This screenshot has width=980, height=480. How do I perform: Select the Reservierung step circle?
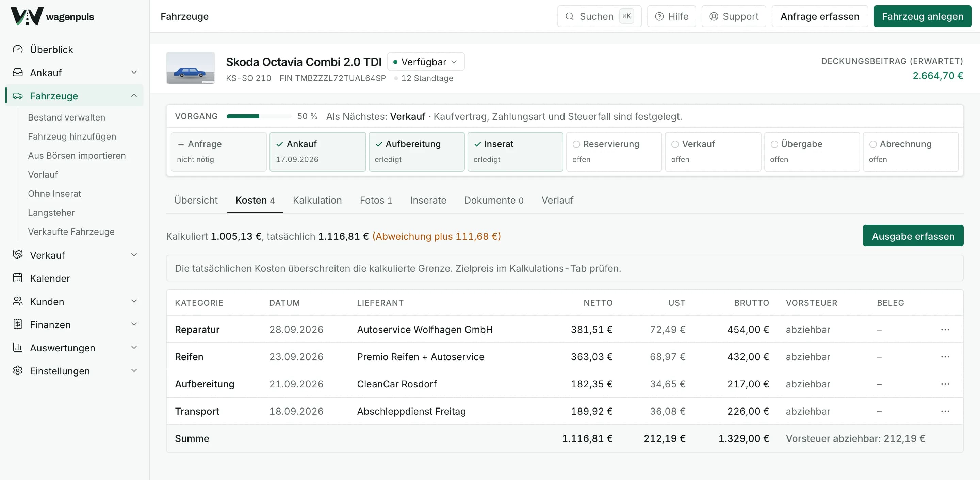pos(576,144)
